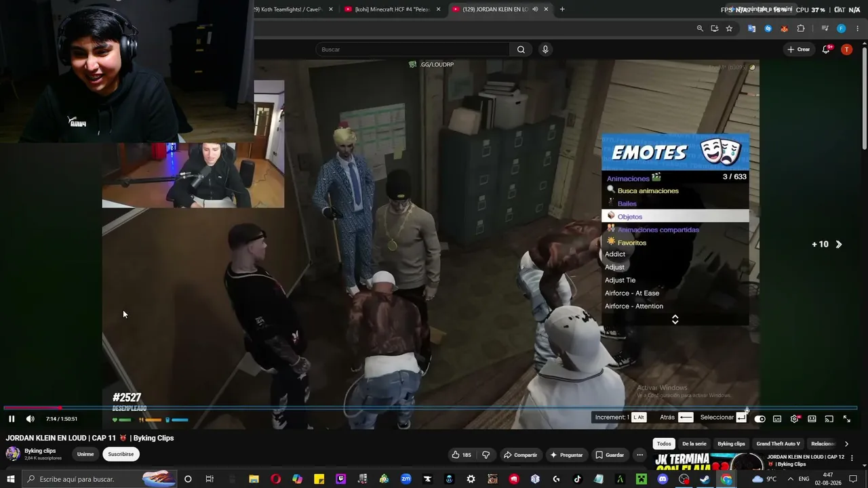This screenshot has width=868, height=488.
Task: Switch to the Koth Teamfights browser tab
Action: pos(288,9)
